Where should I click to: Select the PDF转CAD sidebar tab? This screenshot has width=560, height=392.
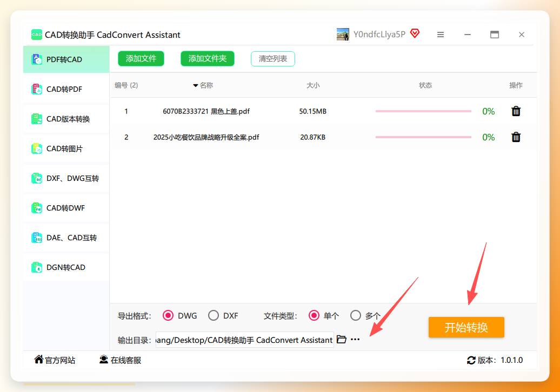[x=66, y=59]
